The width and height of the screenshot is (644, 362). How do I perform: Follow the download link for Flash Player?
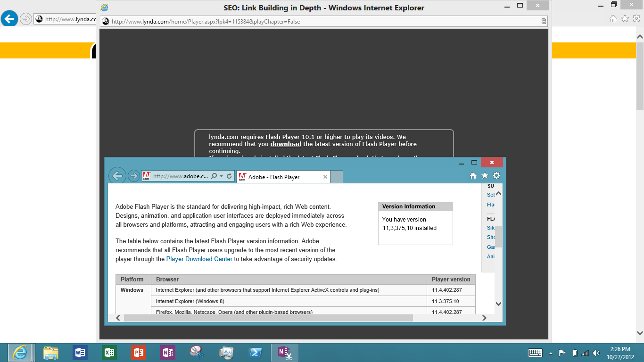pos(286,144)
